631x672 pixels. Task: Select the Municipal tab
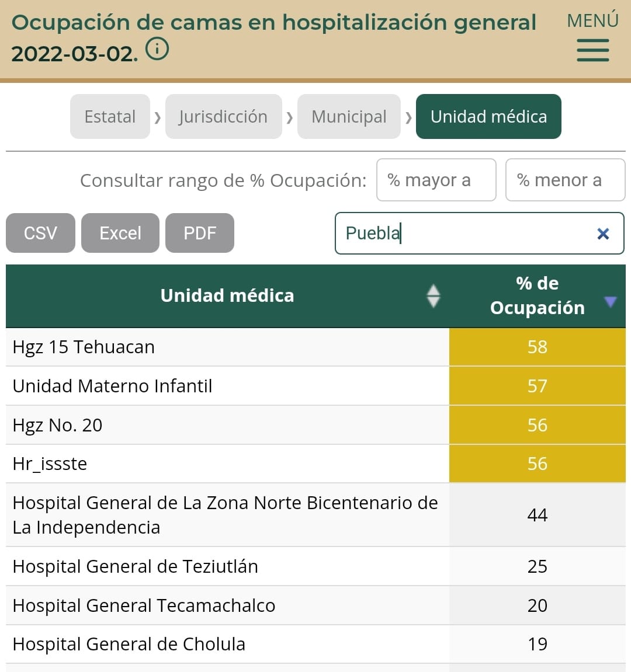[349, 117]
